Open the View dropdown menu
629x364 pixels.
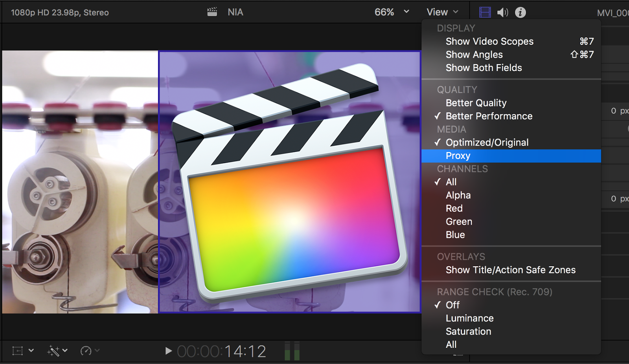(x=443, y=12)
